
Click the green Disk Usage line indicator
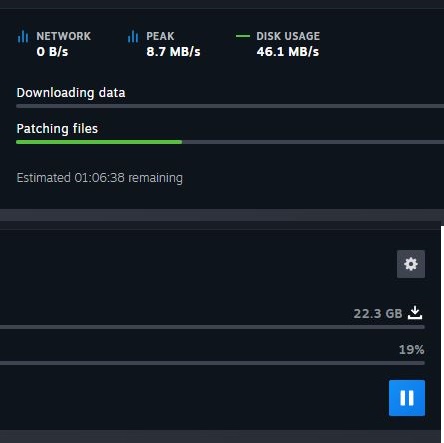pos(243,36)
